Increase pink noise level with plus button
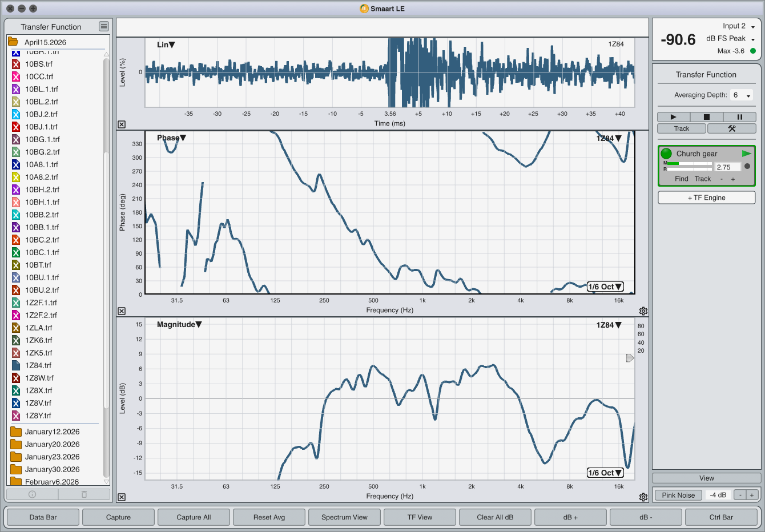The width and height of the screenshot is (765, 532). [752, 495]
